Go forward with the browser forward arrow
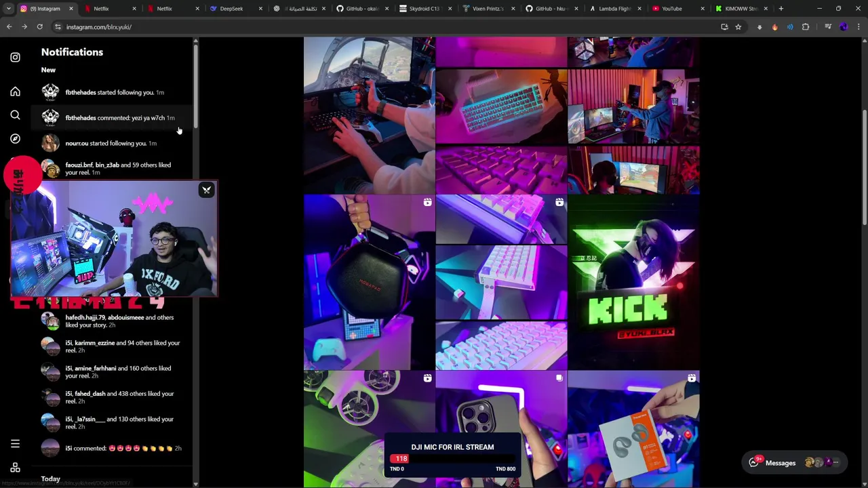Screen dimensions: 868x488 (24, 27)
